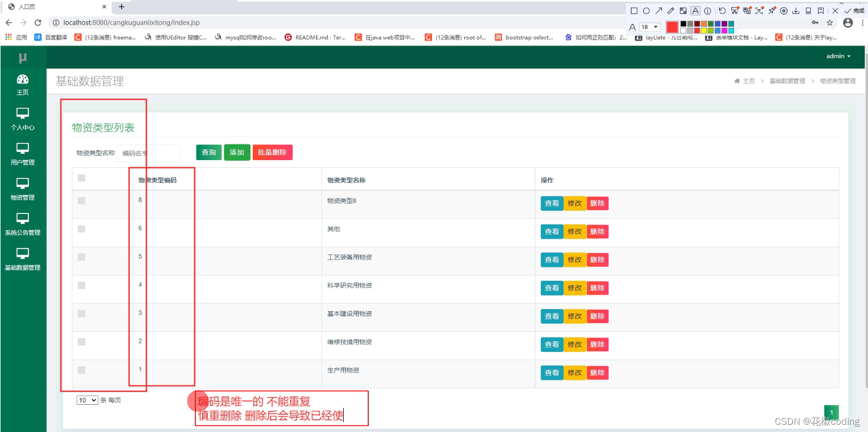Go back in browser history
The height and width of the screenshot is (432, 868).
click(x=8, y=23)
